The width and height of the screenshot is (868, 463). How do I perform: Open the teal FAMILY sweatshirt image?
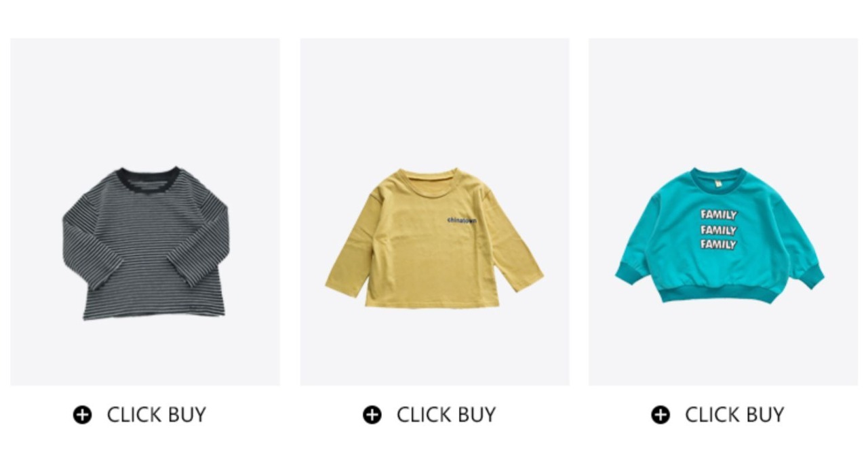point(723,212)
